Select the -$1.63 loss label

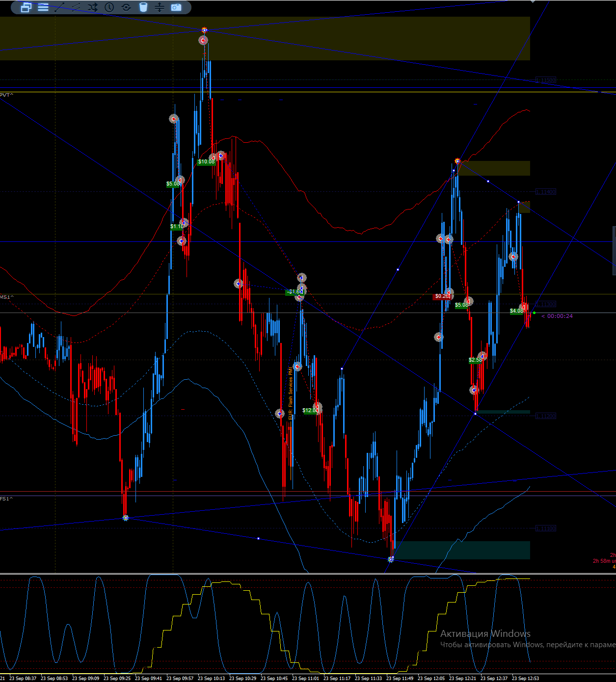click(x=294, y=292)
